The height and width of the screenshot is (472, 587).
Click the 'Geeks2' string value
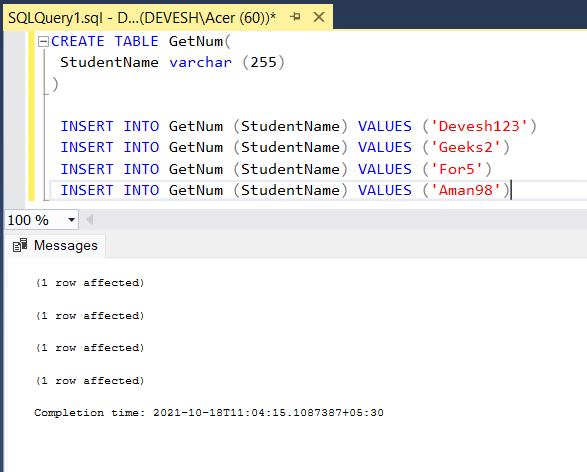point(466,147)
